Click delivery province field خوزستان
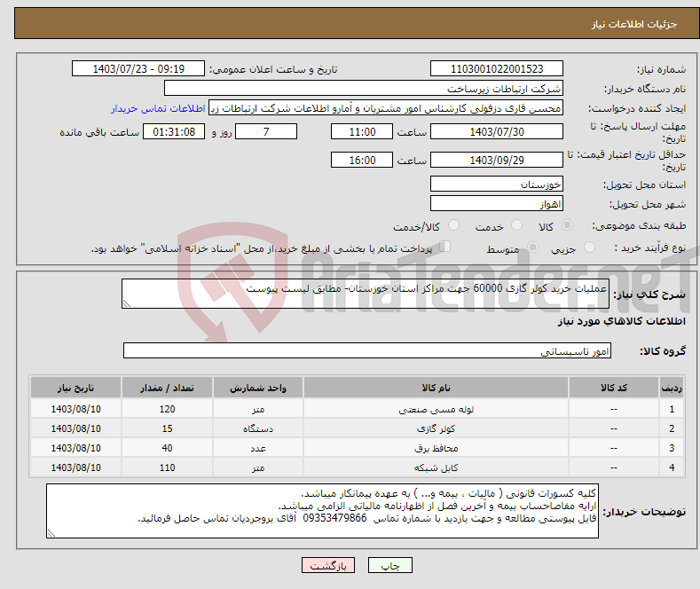700x589 pixels. 497,184
